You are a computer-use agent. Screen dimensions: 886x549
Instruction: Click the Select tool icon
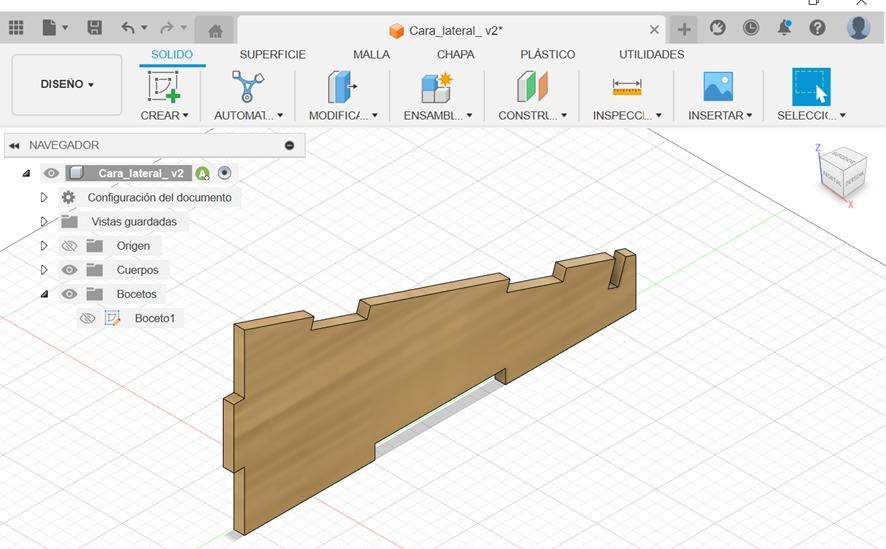811,86
